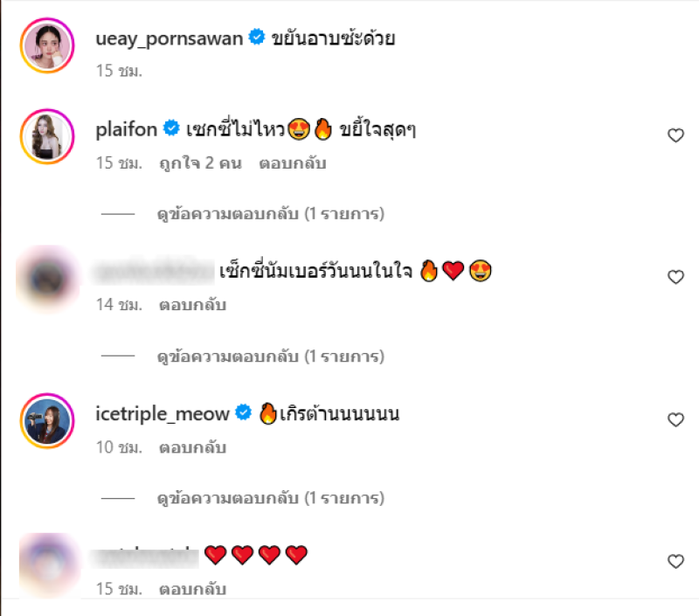
Task: Reply to the four red hearts comment
Action: 193,590
